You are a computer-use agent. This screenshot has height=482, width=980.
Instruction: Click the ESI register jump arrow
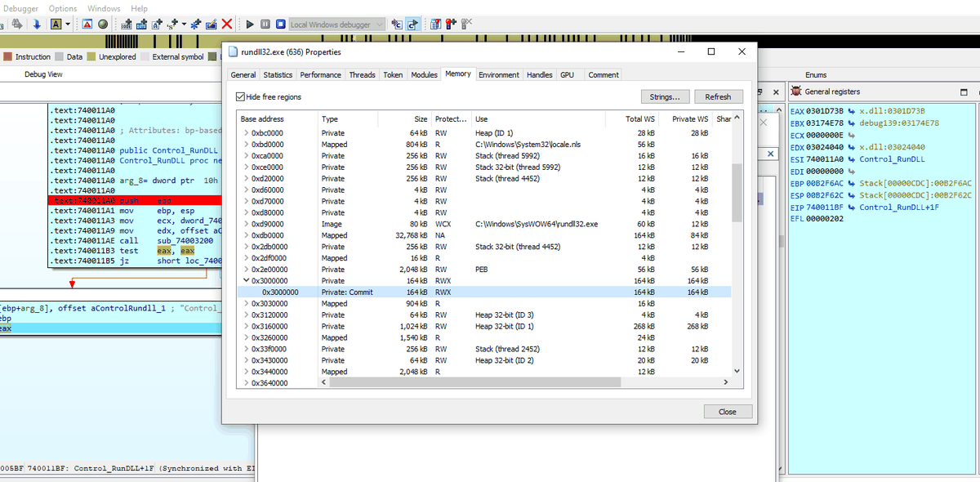[x=852, y=159]
